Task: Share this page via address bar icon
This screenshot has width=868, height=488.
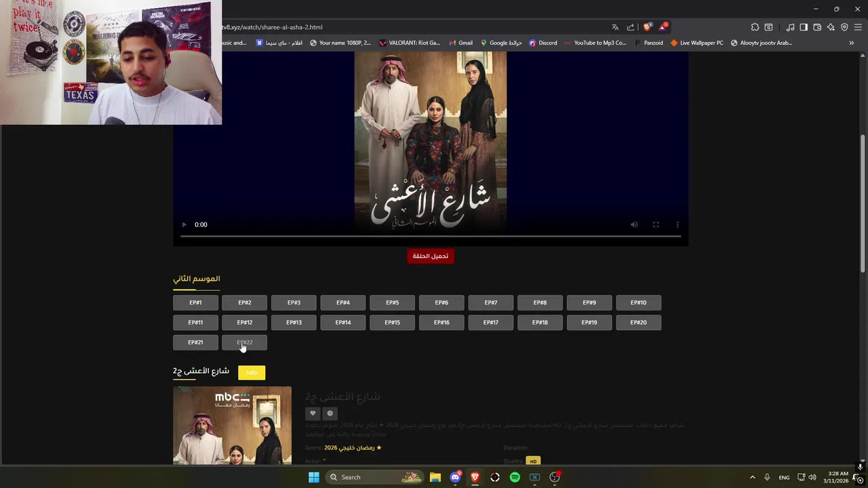Action: coord(631,27)
